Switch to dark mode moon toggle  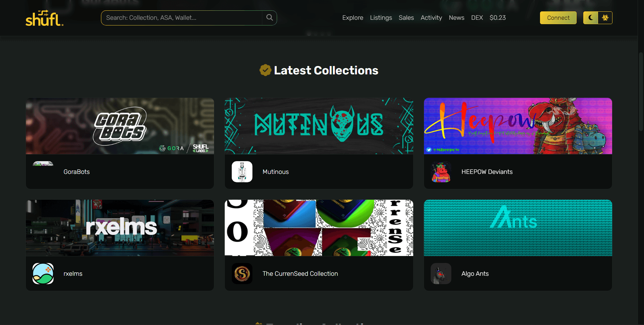click(x=590, y=18)
